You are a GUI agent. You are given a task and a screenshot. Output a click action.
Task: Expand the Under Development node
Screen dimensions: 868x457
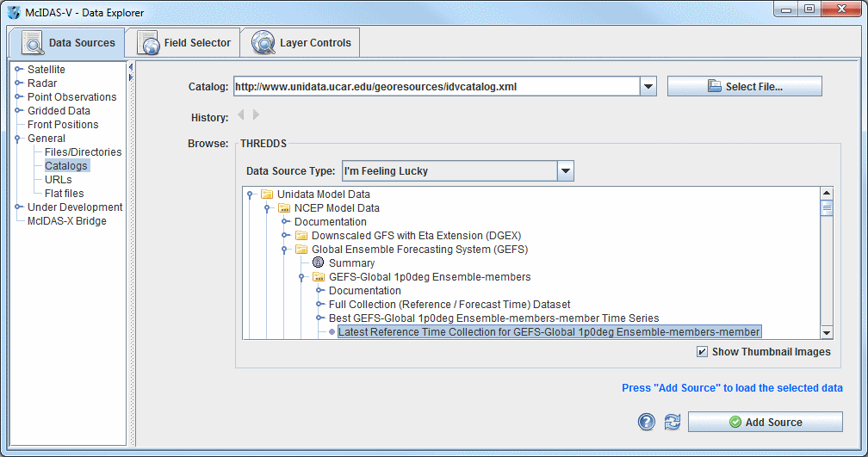point(18,207)
